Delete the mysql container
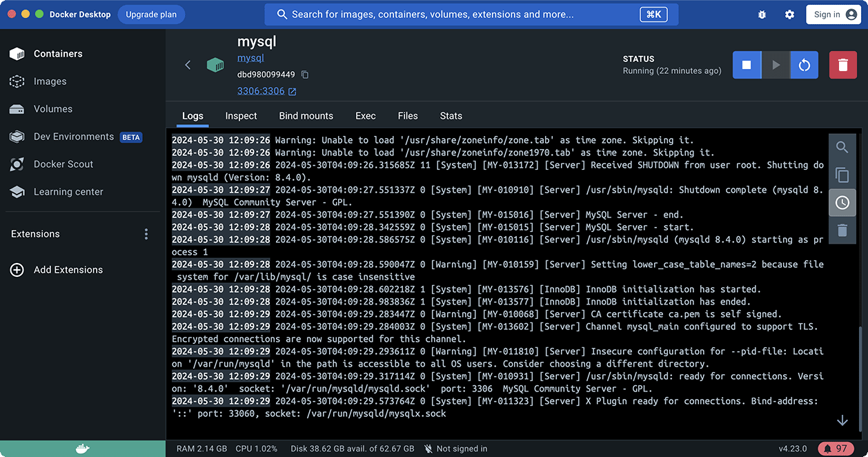The height and width of the screenshot is (457, 868). click(842, 64)
